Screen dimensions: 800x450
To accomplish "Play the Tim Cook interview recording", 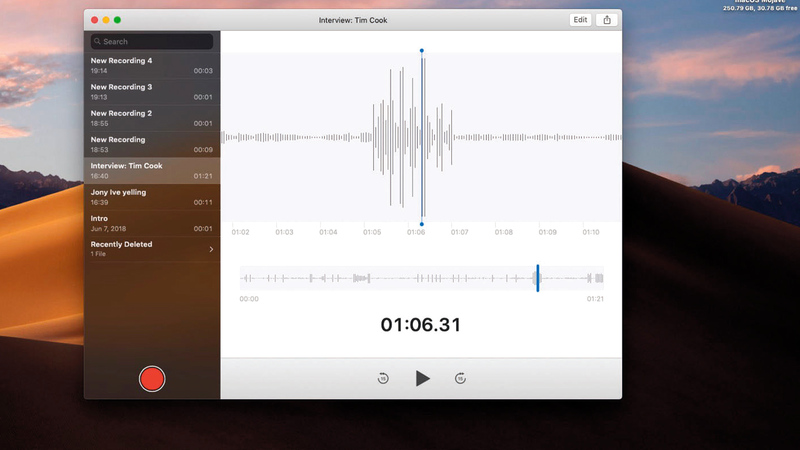I will [x=422, y=378].
